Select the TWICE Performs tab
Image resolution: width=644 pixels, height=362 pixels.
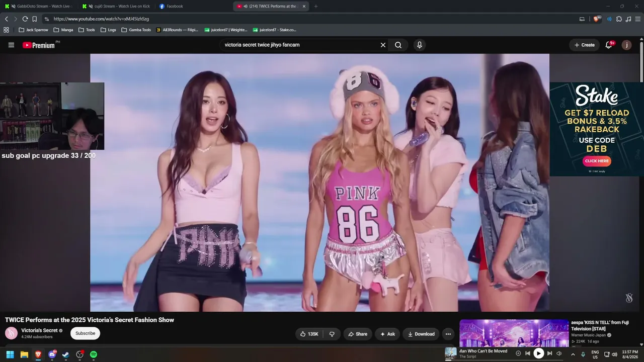coord(271,7)
